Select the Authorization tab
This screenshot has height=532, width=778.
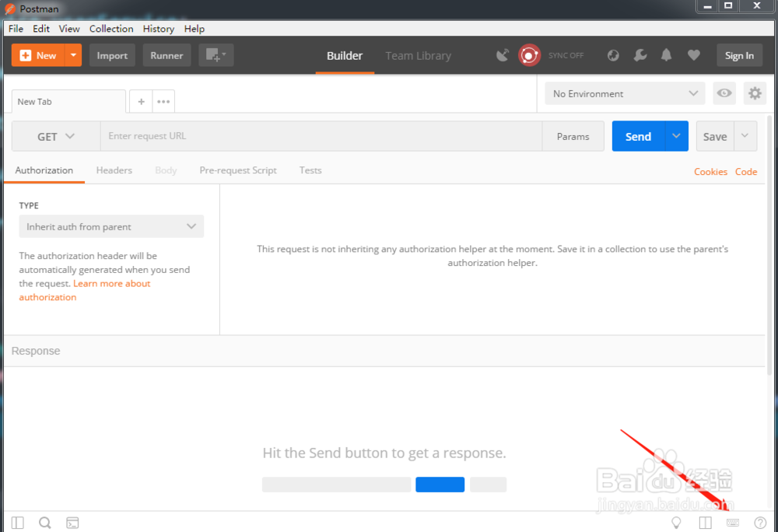(44, 170)
